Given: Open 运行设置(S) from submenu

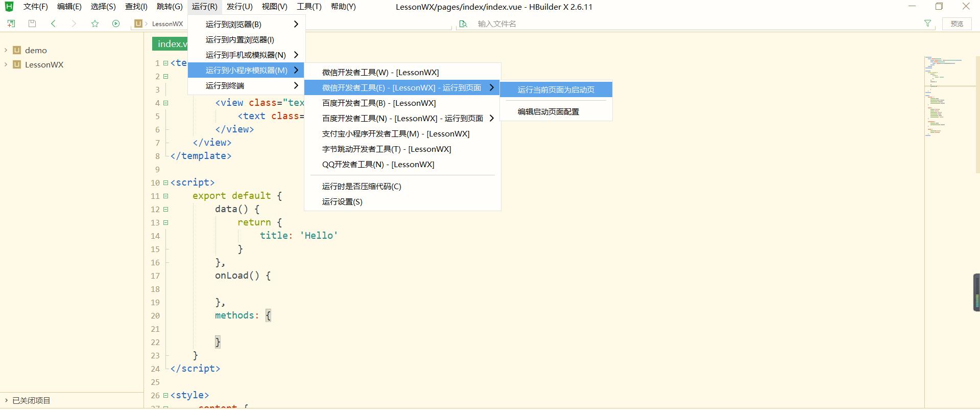Looking at the screenshot, I should click(x=402, y=201).
